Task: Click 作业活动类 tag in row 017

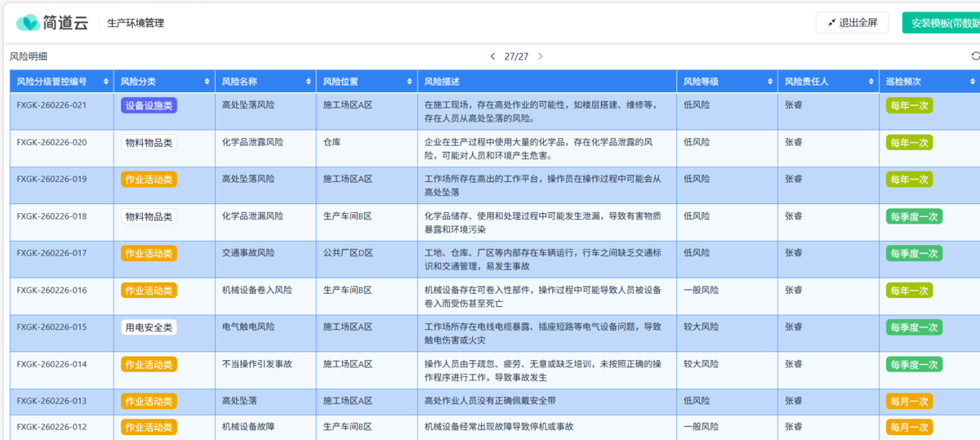Action: [149, 253]
